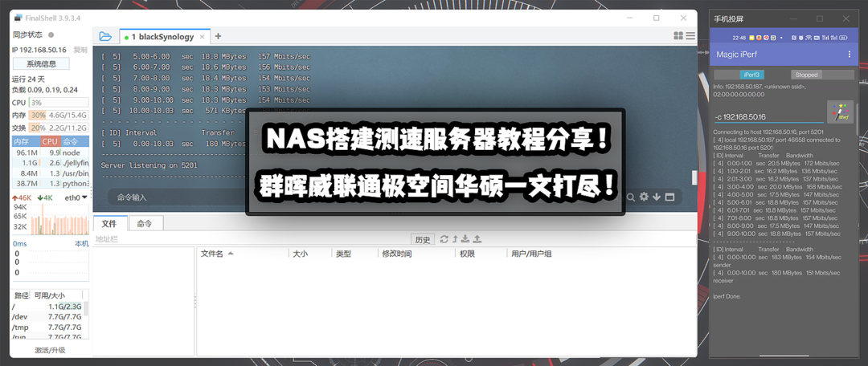Open the connection manager folder icon

pos(105,36)
